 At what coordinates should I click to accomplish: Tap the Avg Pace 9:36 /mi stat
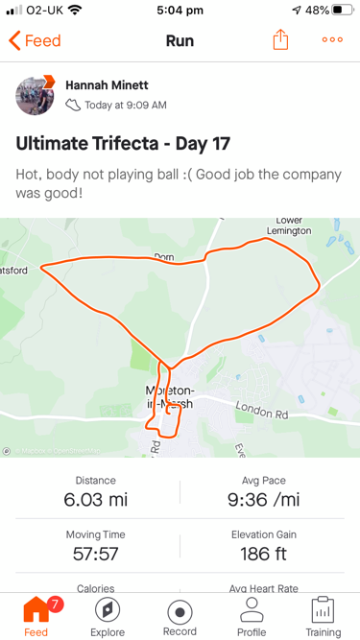[264, 492]
